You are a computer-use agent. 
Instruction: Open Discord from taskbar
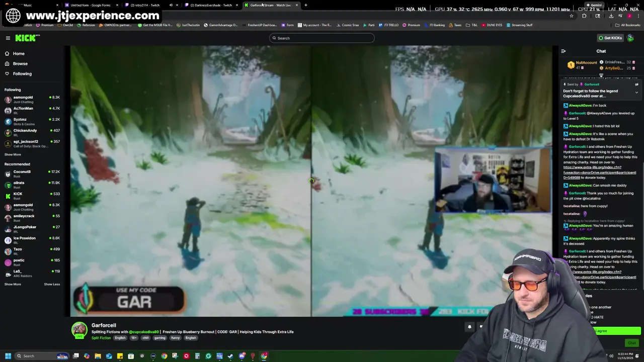pyautogui.click(x=242, y=356)
